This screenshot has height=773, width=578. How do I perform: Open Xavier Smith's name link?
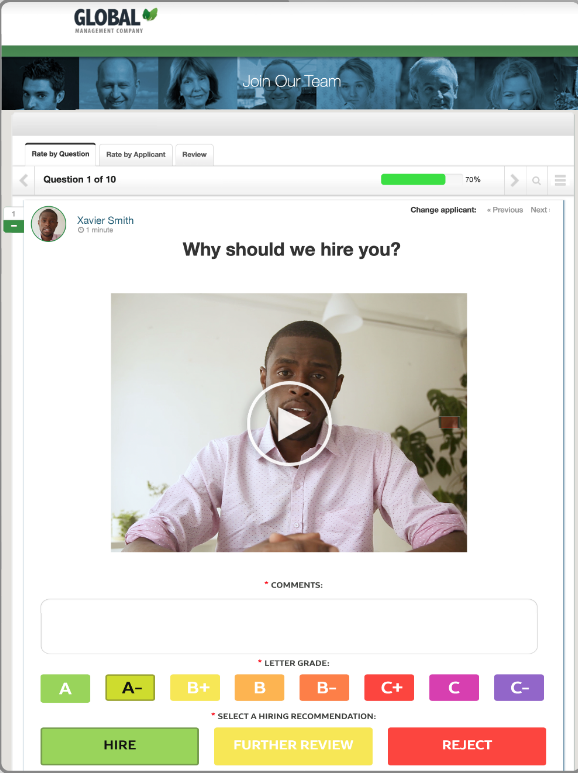point(105,220)
